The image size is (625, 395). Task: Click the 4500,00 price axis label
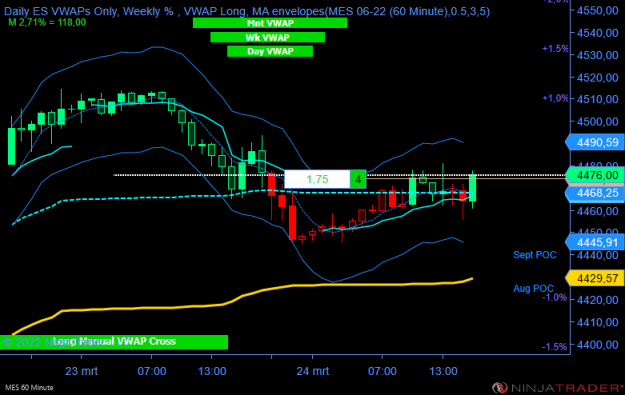click(597, 122)
